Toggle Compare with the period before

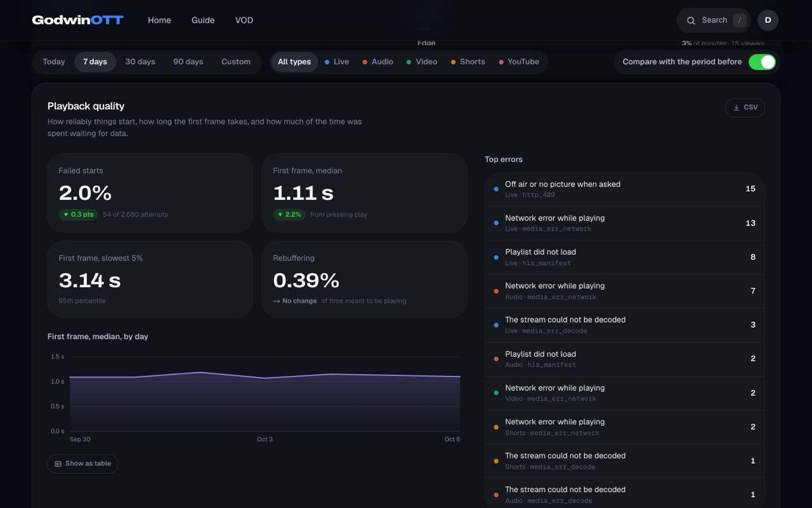point(762,62)
